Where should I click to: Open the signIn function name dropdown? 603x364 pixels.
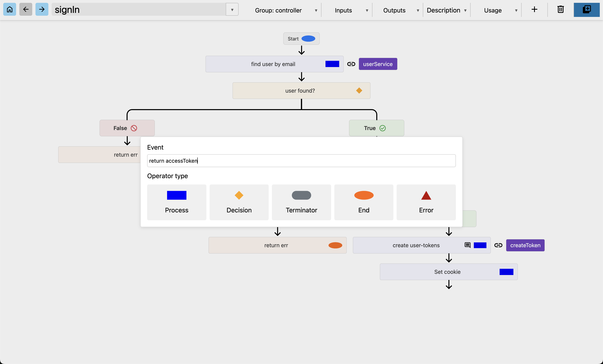pyautogui.click(x=232, y=9)
